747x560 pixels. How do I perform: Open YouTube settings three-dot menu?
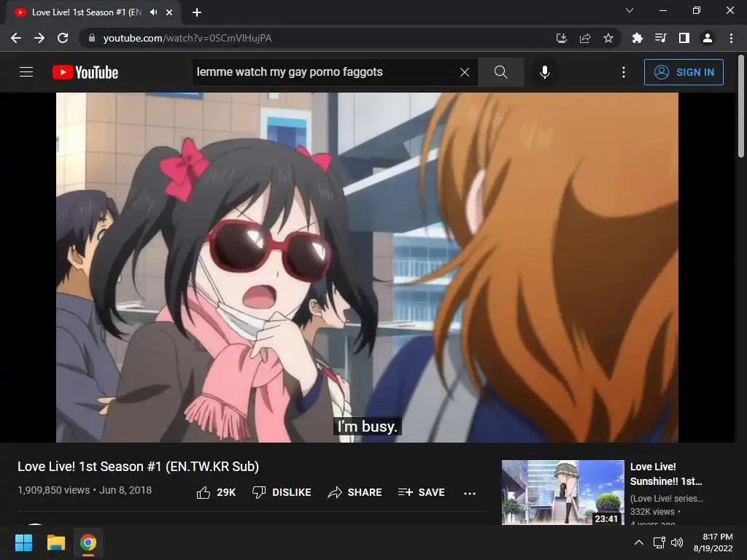[x=624, y=72]
